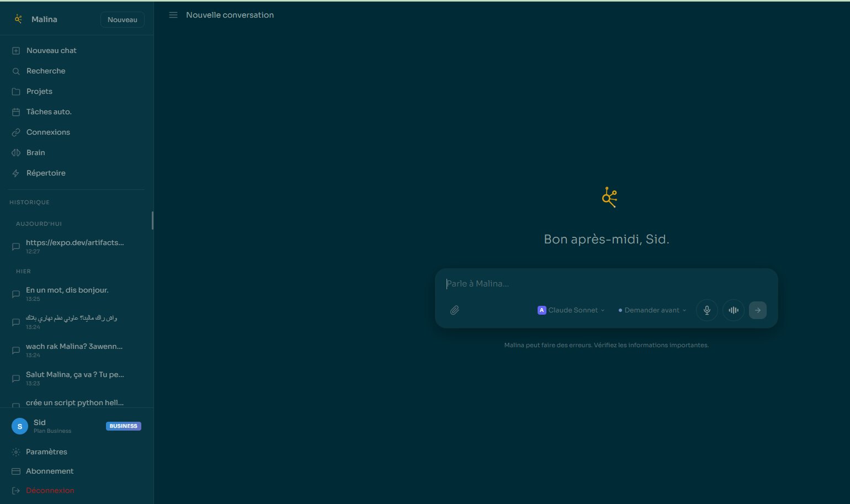This screenshot has width=850, height=504.
Task: Open the https://expo.dev/artifacts chat history entry
Action: click(x=77, y=246)
